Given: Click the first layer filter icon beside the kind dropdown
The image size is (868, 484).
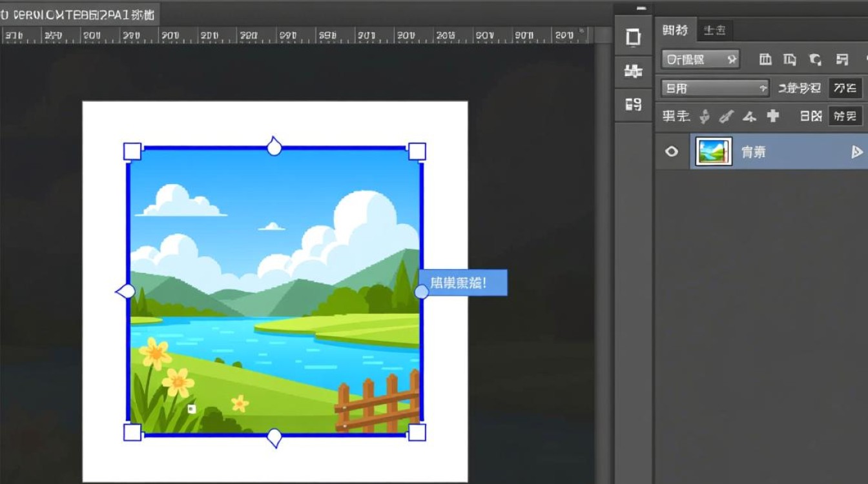Looking at the screenshot, I should [x=765, y=60].
